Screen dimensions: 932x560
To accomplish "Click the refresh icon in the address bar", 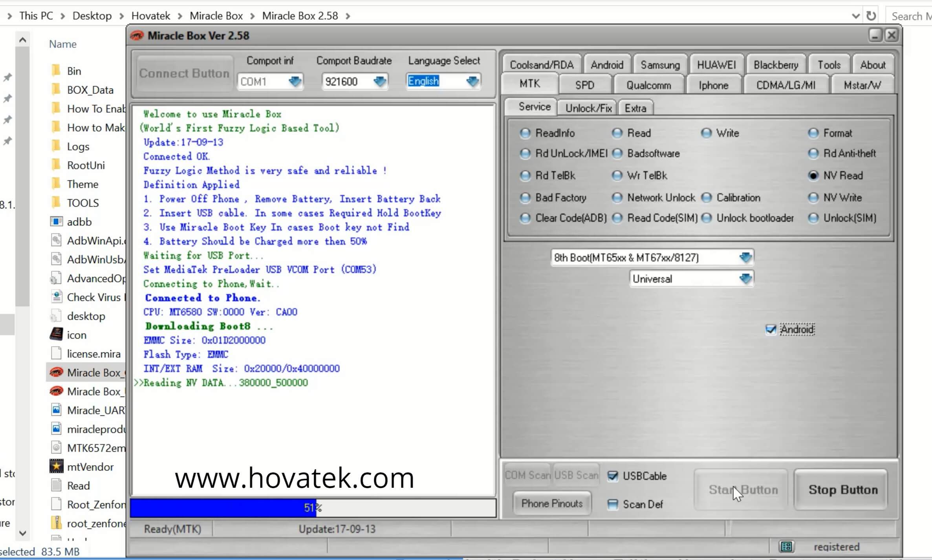I will coord(871,15).
